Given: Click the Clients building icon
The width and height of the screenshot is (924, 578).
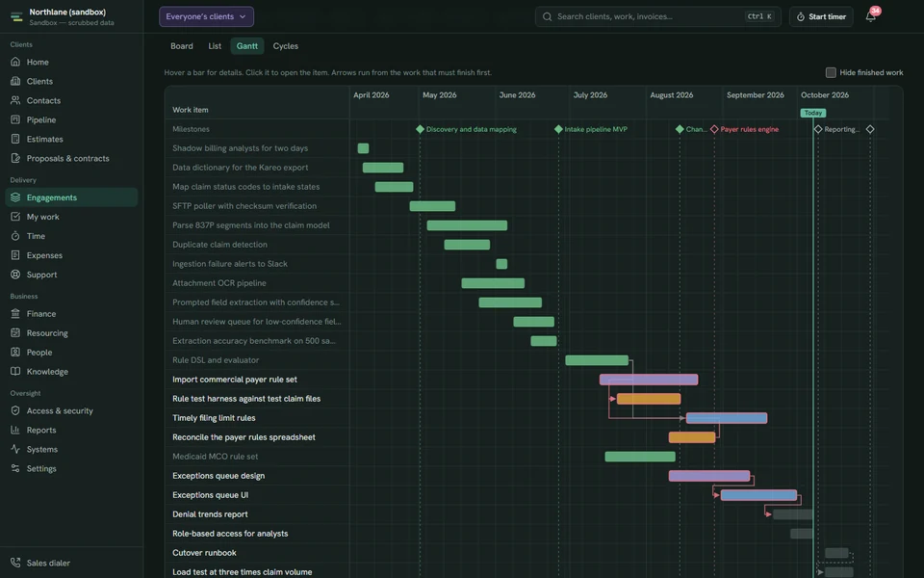Looking at the screenshot, I should point(15,81).
